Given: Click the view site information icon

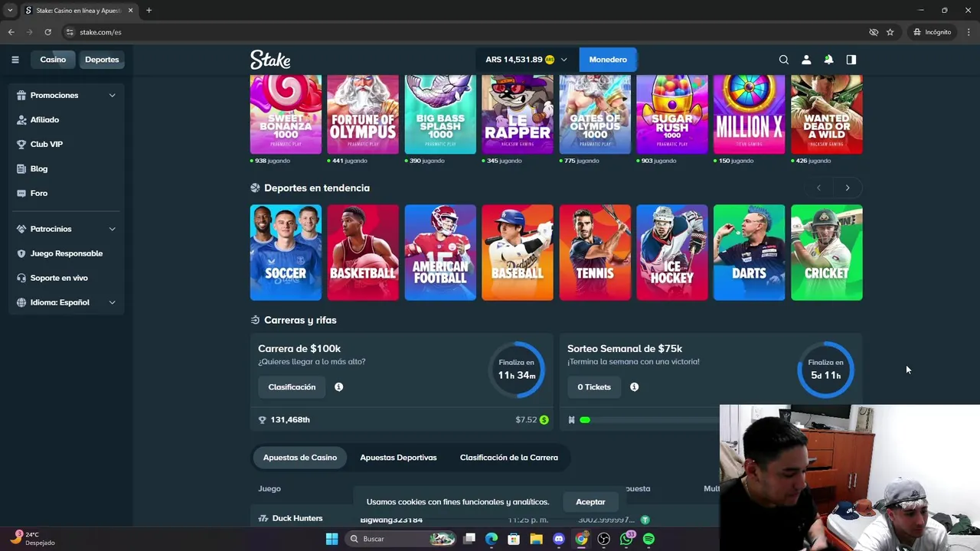Looking at the screenshot, I should 70,32.
